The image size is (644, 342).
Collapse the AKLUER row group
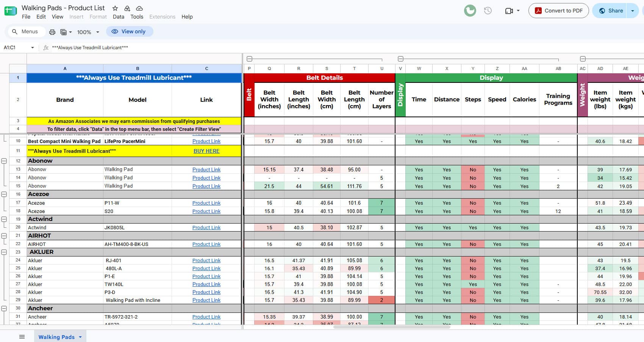pyautogui.click(x=4, y=252)
